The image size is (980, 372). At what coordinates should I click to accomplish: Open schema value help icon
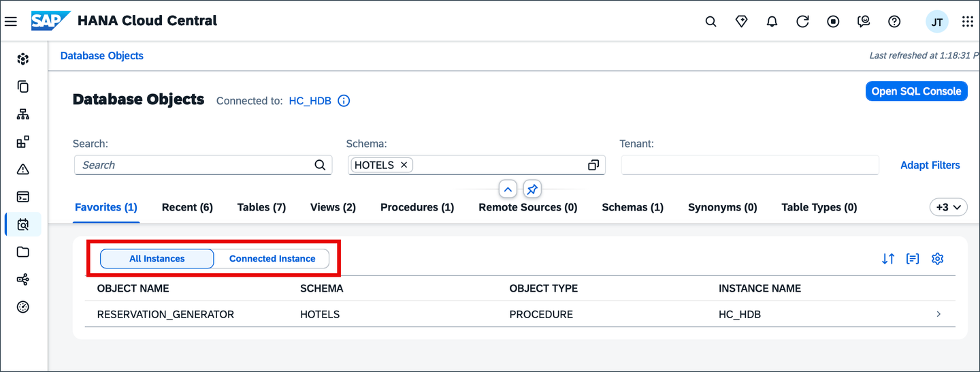point(593,165)
